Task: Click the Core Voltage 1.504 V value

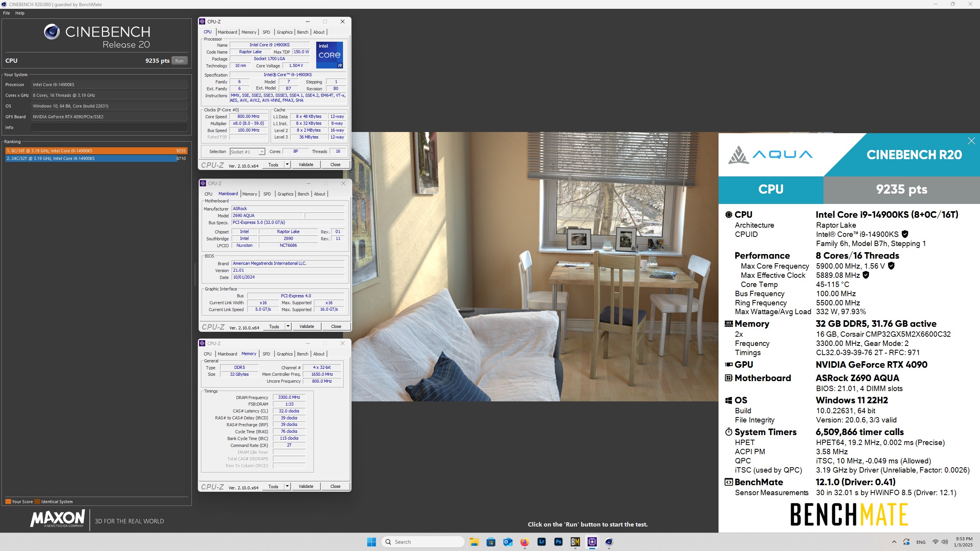Action: coord(296,65)
